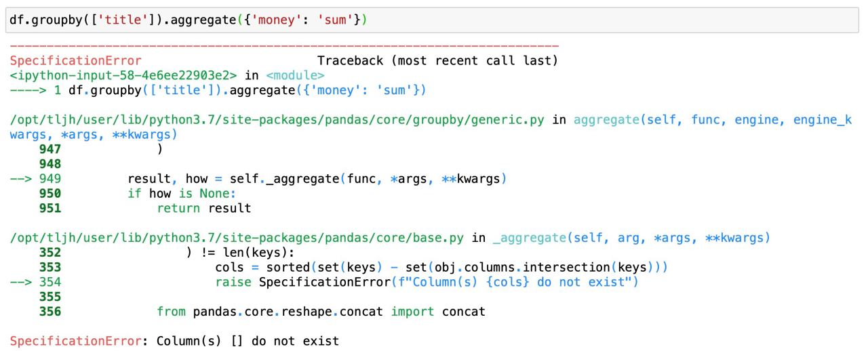This screenshot has height=351, width=868.
Task: Click '_aggregate(self, arg, *args, **kwargs)' signature
Action: (632, 238)
